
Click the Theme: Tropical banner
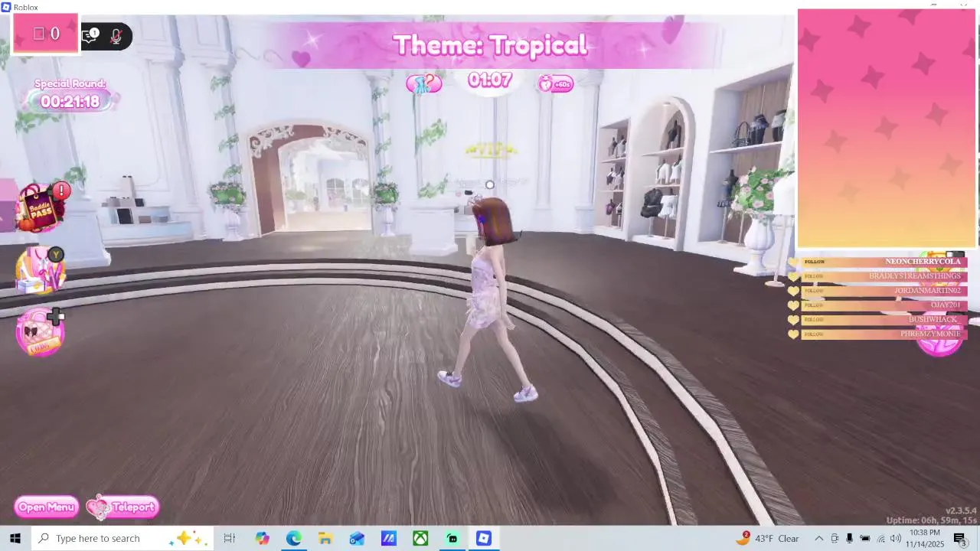click(x=490, y=45)
